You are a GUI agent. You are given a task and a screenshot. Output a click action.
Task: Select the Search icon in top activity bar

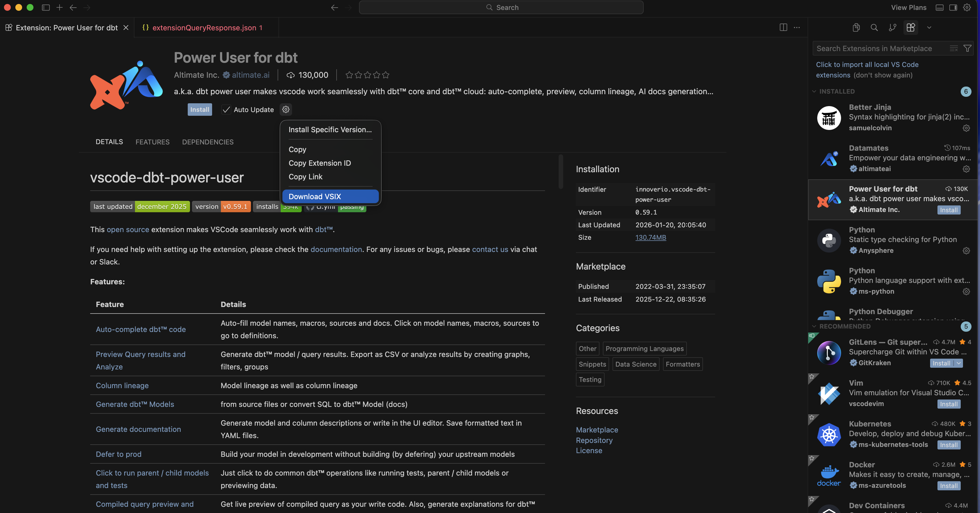[874, 28]
